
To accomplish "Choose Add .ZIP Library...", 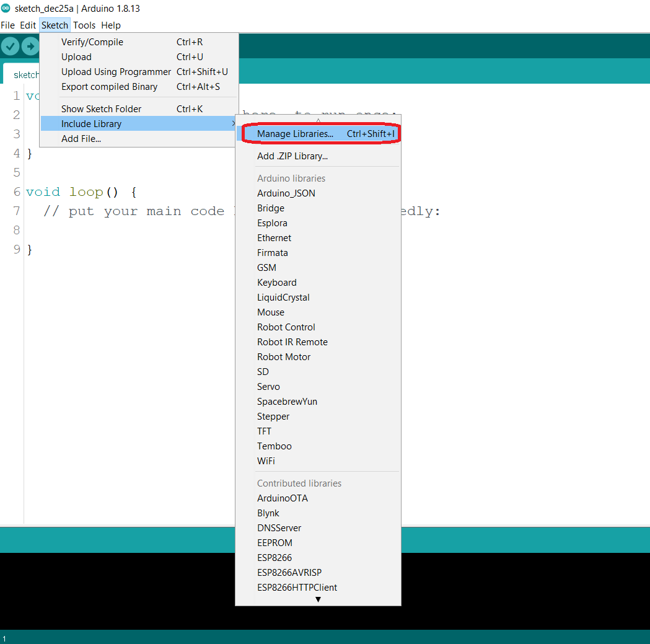I will [318, 156].
